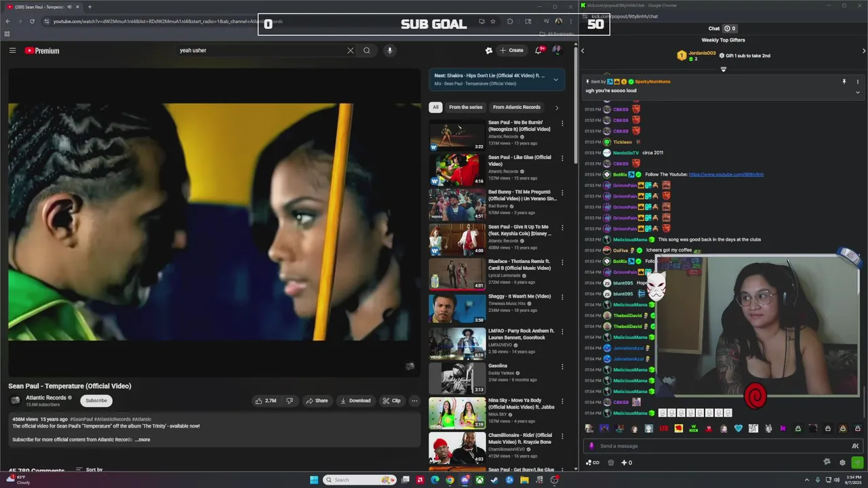Open options for Party Rock Anthem video
Screen dimensions: 868x488
pyautogui.click(x=562, y=331)
